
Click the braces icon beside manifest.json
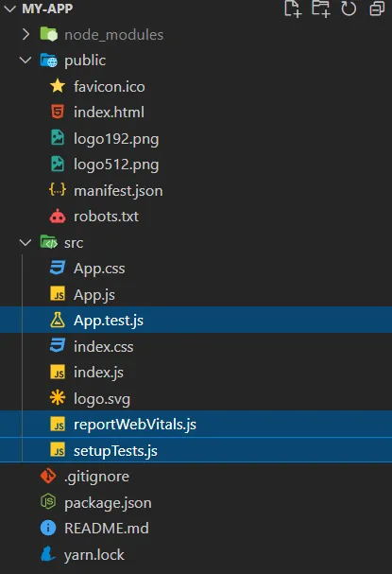(58, 190)
